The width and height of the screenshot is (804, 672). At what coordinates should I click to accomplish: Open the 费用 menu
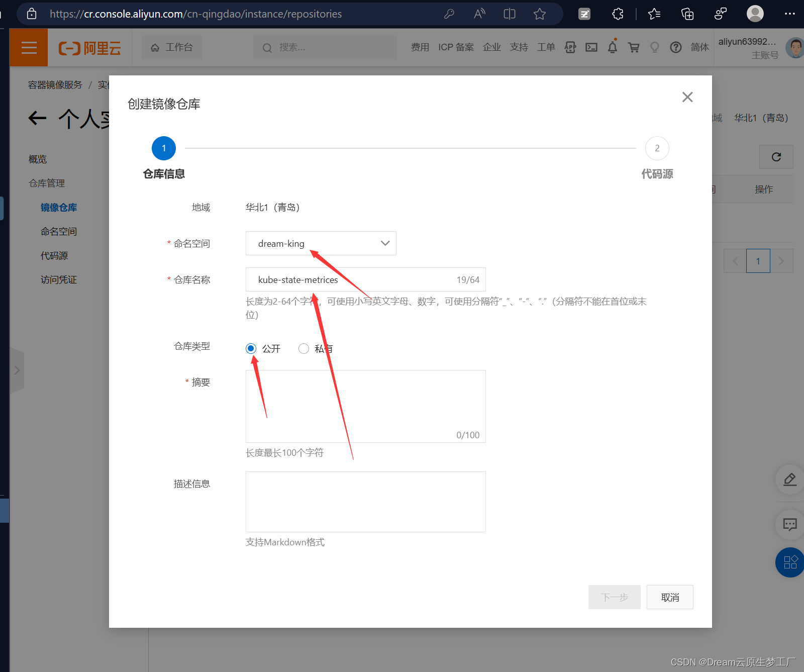(x=420, y=47)
